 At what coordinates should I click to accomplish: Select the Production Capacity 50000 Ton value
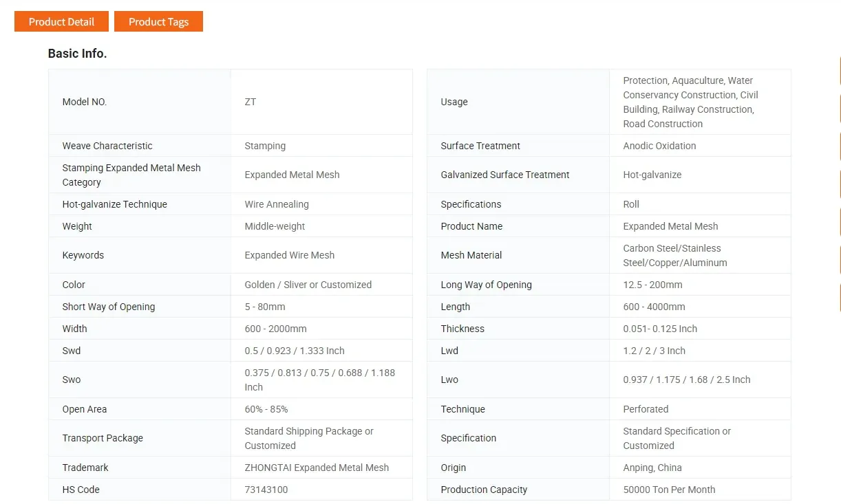(668, 490)
